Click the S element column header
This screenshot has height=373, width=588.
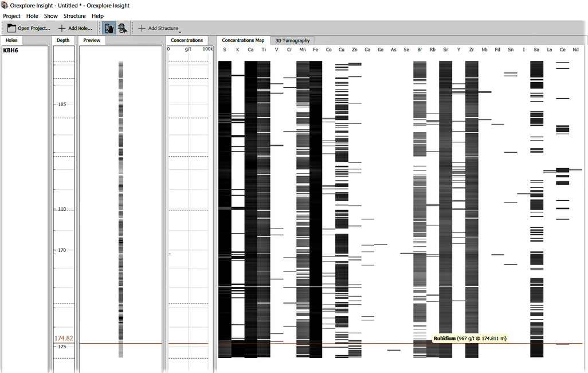[225, 49]
